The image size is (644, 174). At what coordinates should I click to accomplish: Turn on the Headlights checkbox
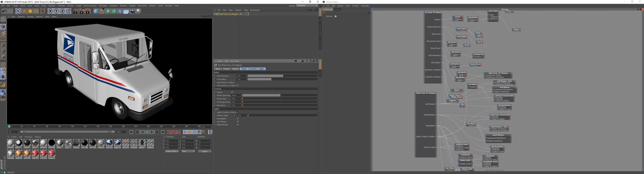point(238,119)
